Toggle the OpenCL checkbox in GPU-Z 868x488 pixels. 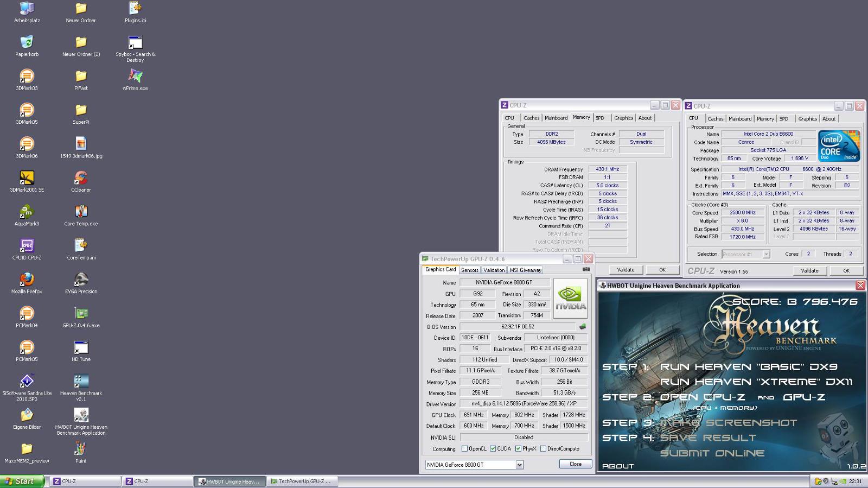pos(464,449)
